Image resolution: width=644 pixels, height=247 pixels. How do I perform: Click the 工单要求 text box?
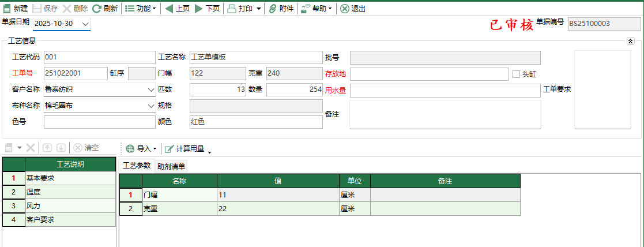[x=602, y=89]
